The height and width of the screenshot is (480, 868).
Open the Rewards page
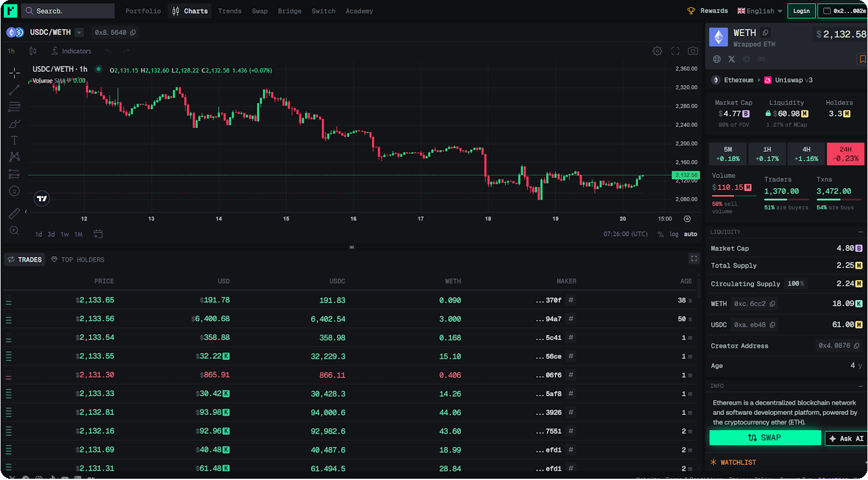click(x=708, y=11)
